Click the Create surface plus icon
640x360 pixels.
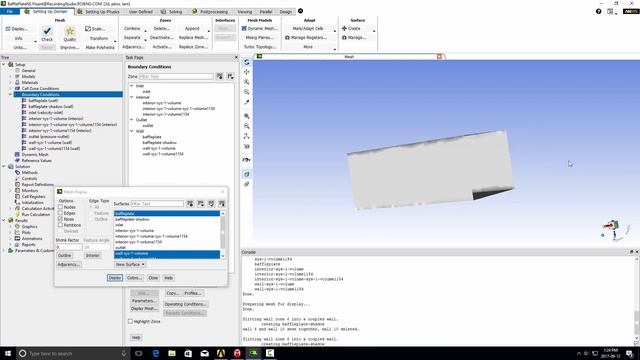pyautogui.click(x=344, y=29)
